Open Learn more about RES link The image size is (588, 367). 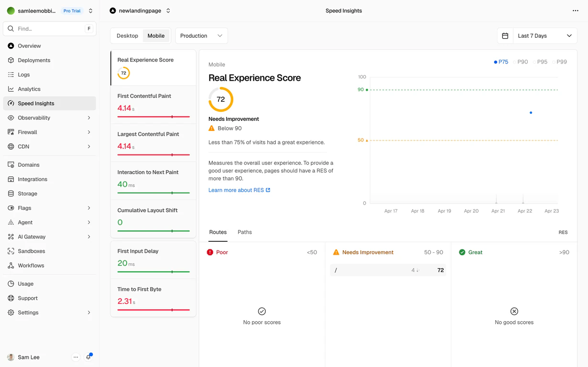(240, 190)
